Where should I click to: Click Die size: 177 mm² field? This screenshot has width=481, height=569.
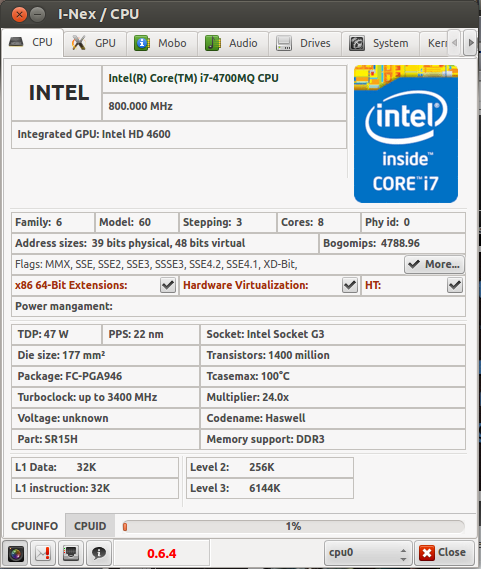pyautogui.click(x=105, y=355)
